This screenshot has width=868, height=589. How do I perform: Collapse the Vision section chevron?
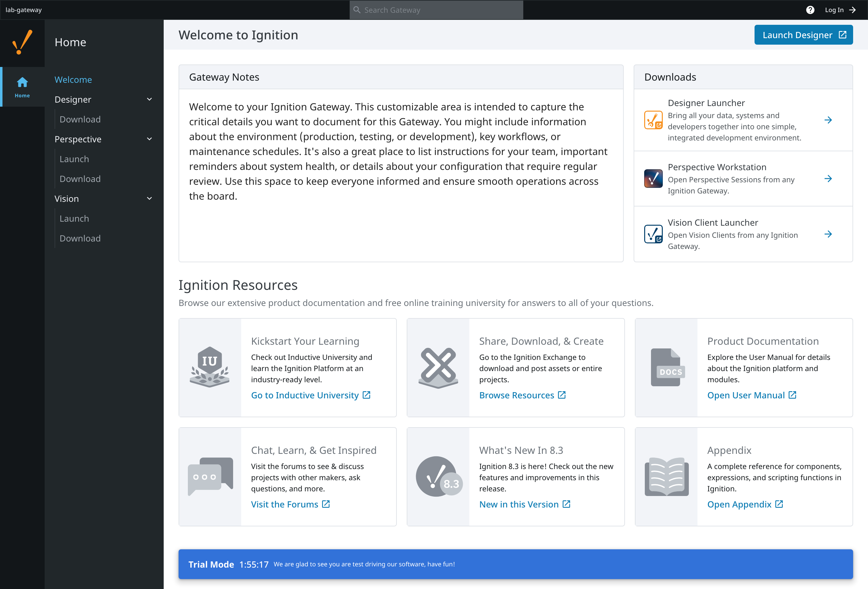(x=149, y=199)
